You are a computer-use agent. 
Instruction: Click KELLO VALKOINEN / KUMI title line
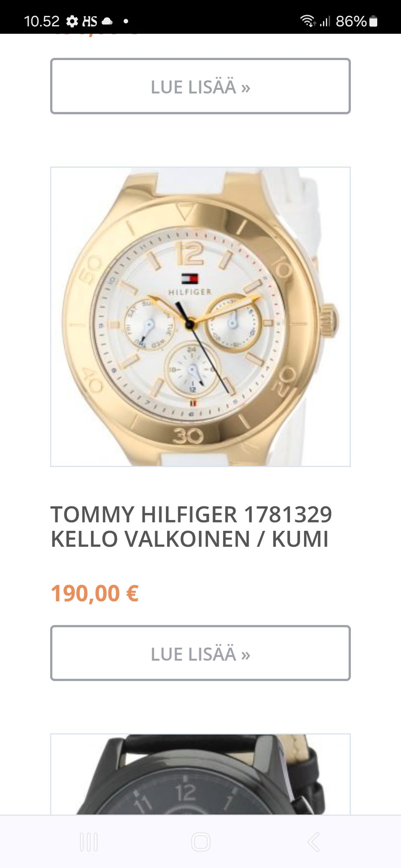point(190,539)
